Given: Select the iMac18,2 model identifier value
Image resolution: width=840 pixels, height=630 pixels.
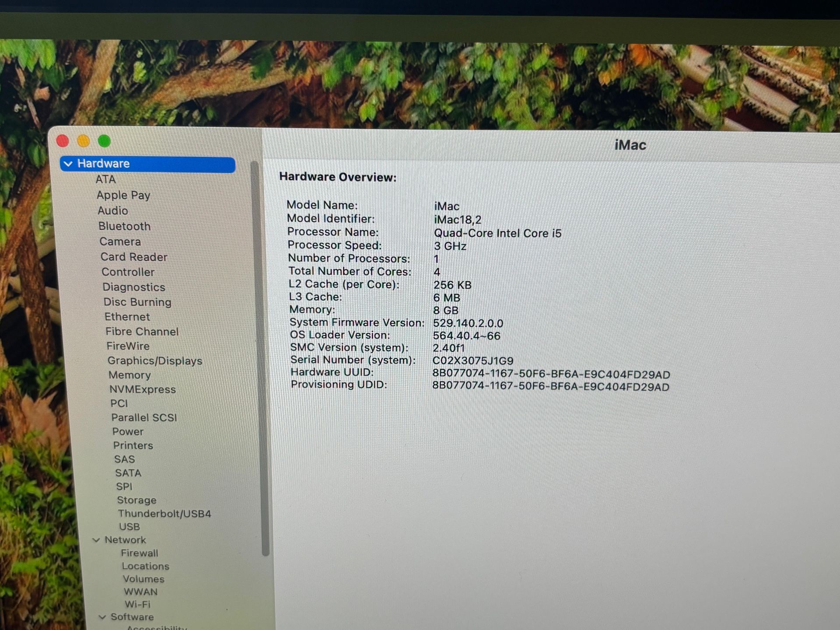Looking at the screenshot, I should 458,220.
